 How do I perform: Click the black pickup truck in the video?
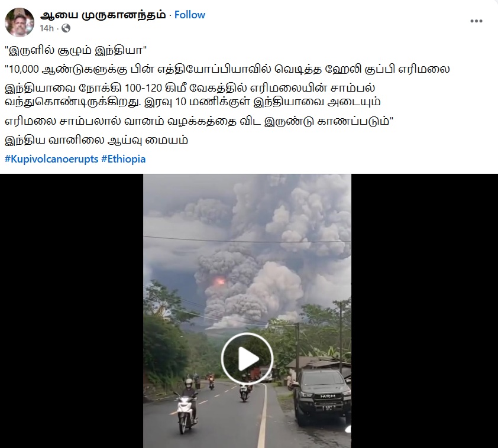tap(322, 397)
